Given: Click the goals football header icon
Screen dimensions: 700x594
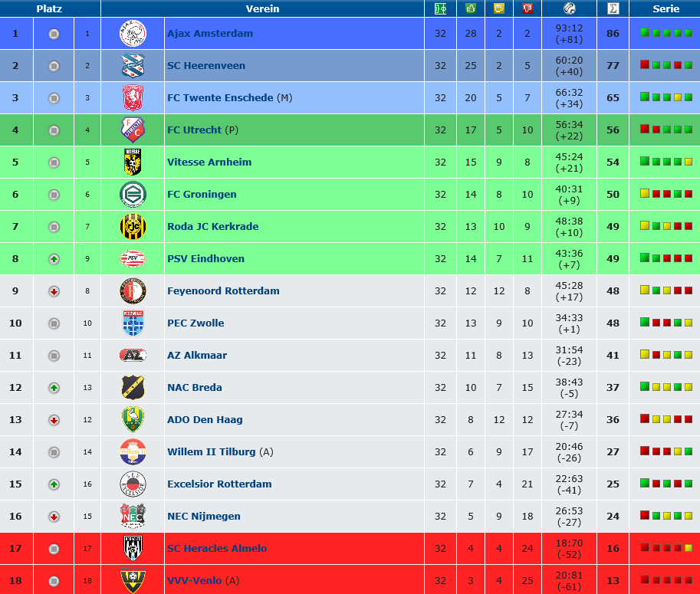Looking at the screenshot, I should 569,8.
